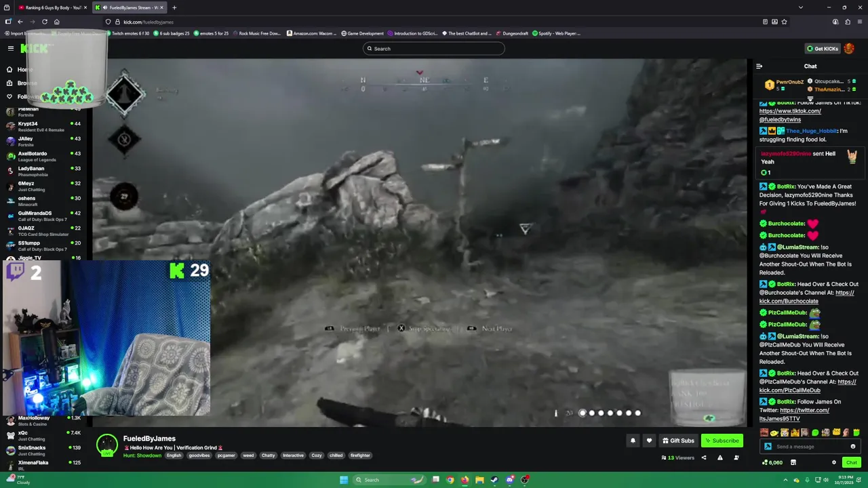868x488 pixels.
Task: Open Dungeondraft bookmark
Action: (513, 33)
